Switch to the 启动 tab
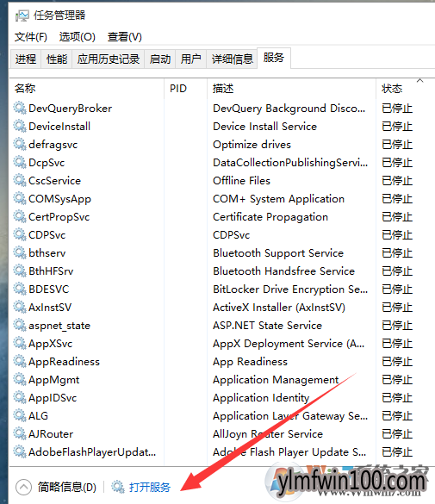Screen dimensions: 435x504 pos(159,59)
